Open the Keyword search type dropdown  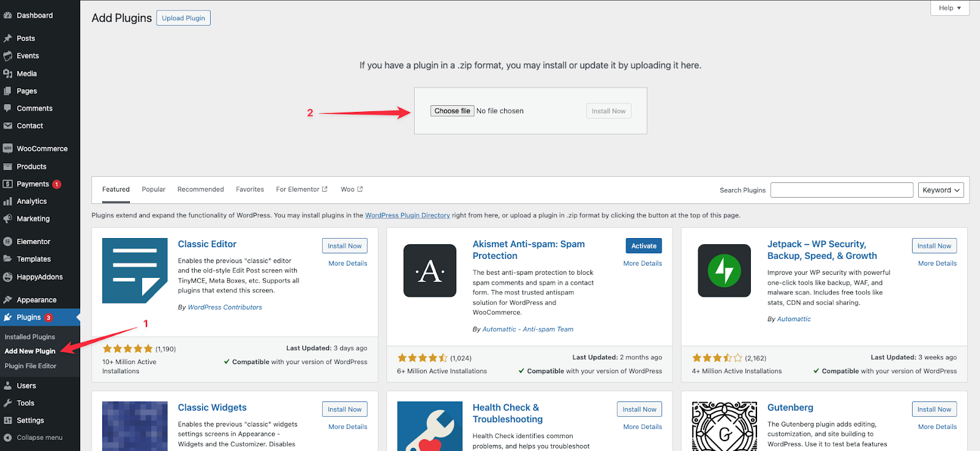tap(941, 190)
